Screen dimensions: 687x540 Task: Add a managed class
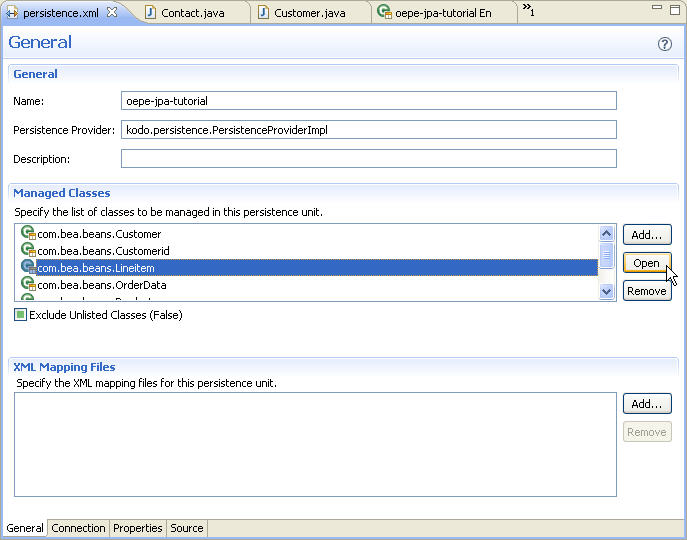(646, 235)
